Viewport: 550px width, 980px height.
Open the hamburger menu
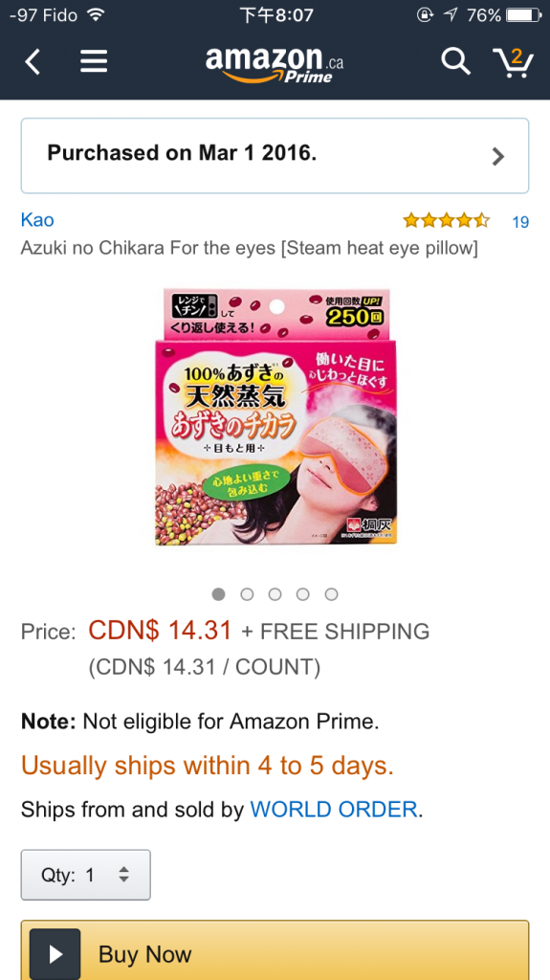(x=94, y=62)
